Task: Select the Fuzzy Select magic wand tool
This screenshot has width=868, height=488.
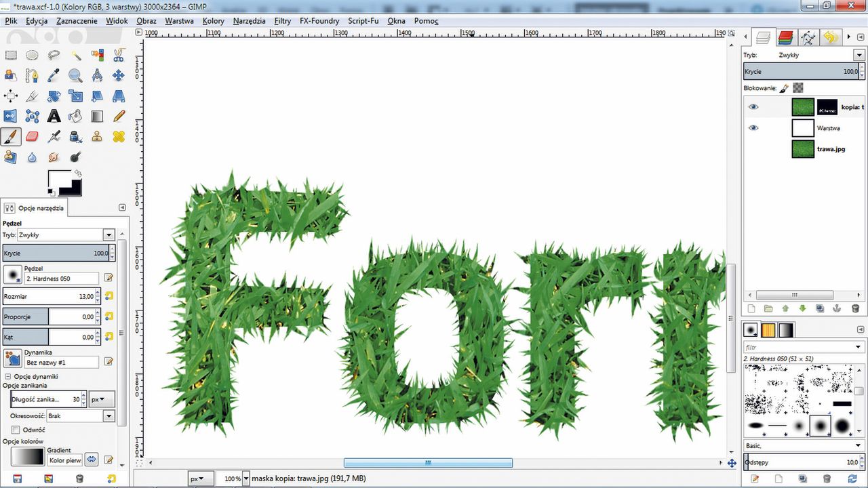Action: click(x=75, y=56)
